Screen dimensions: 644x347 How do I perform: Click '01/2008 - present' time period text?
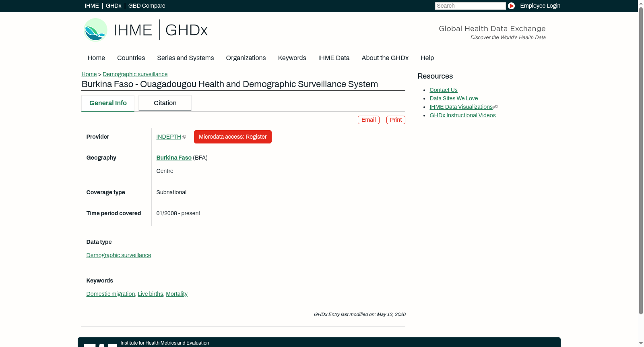pos(178,213)
